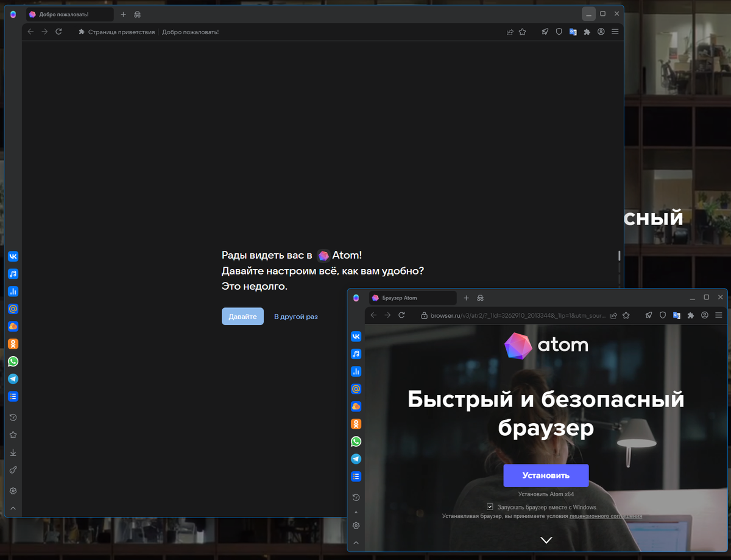
Task: Click the Atom logo in welcome window title bar
Action: pos(13,14)
